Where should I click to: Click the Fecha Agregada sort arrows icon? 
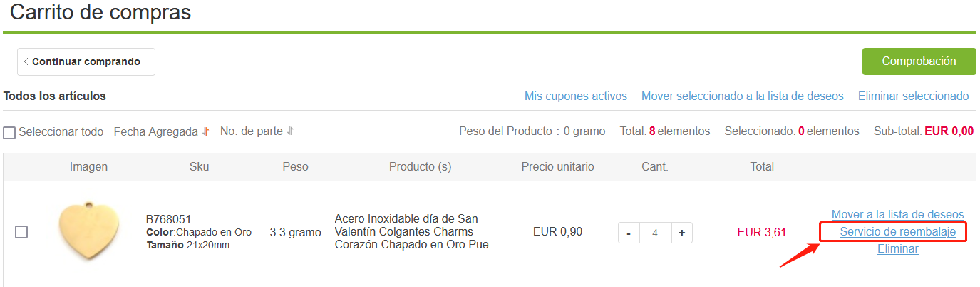(x=205, y=131)
